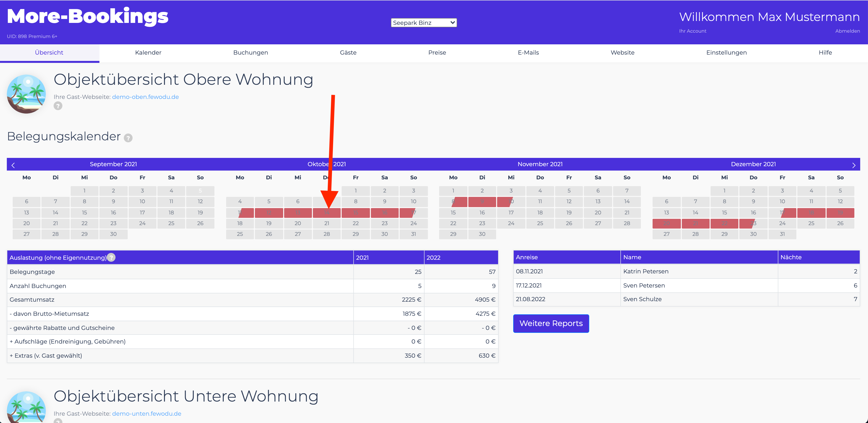Open the Kalender tab
Viewport: 868px width, 423px height.
pos(148,53)
